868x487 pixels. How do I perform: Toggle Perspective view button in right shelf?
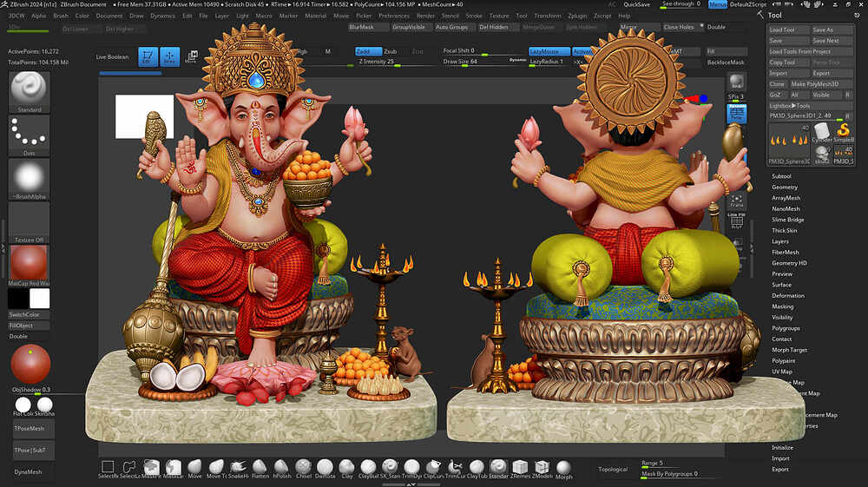(736, 114)
